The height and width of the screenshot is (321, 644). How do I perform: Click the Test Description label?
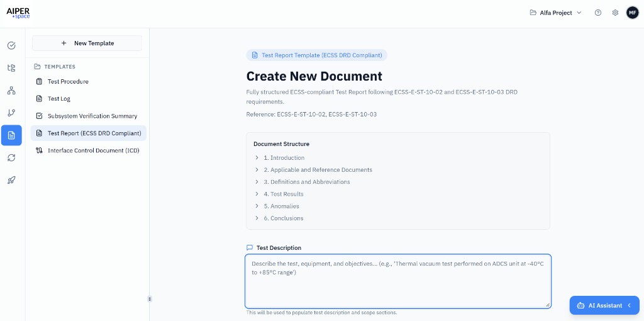279,248
